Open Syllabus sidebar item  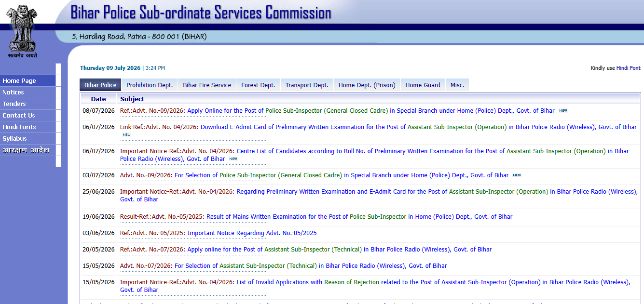click(28, 139)
